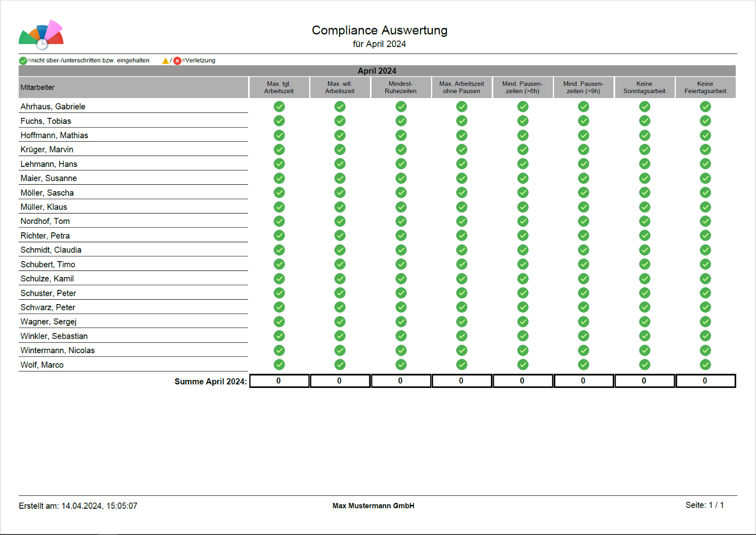
Task: Click the red X violation legend icon
Action: [x=177, y=61]
